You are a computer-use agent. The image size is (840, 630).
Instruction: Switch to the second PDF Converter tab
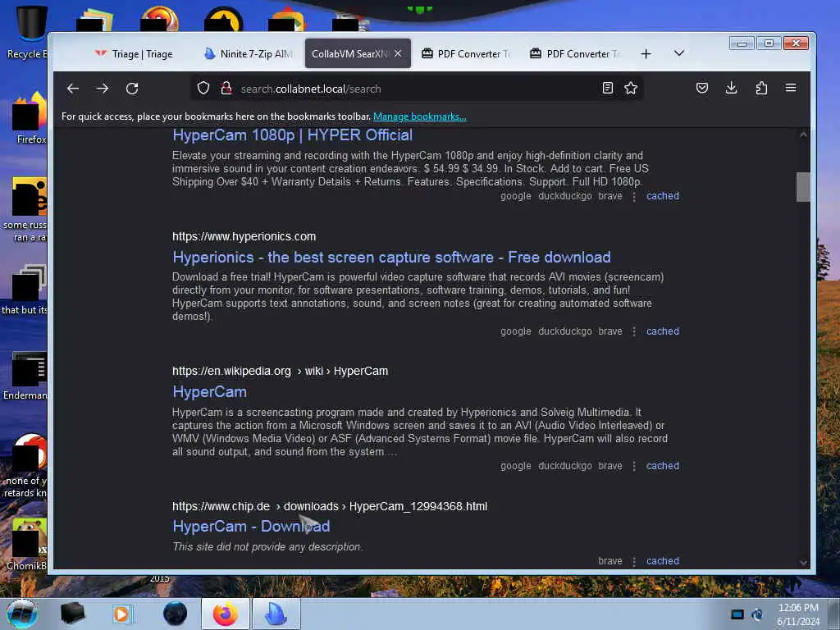click(x=575, y=53)
